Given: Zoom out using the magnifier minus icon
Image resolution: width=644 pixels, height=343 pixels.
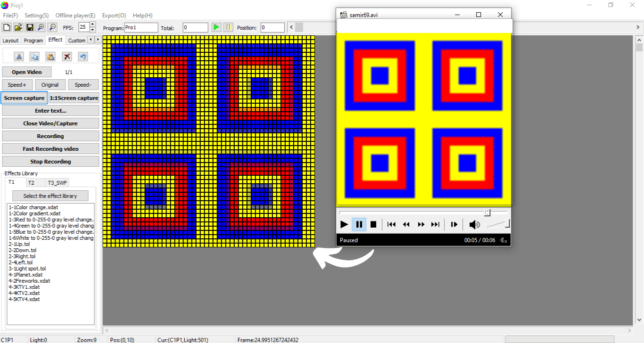Looking at the screenshot, I should tap(52, 27).
